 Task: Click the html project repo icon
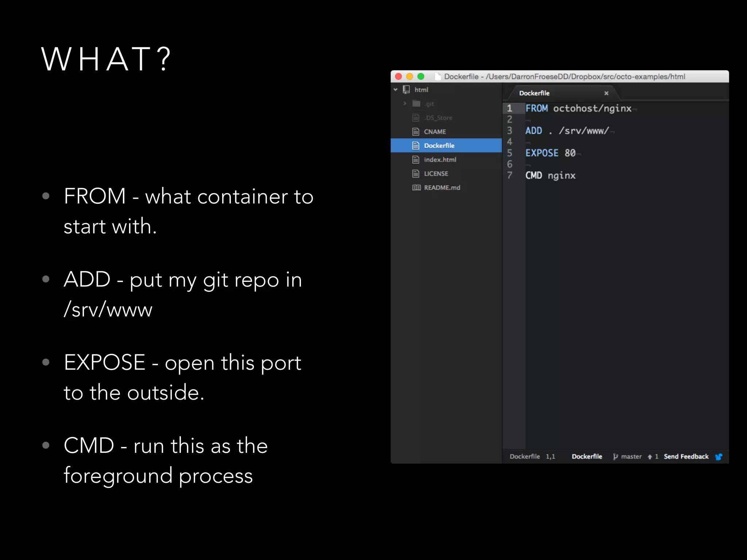click(406, 89)
